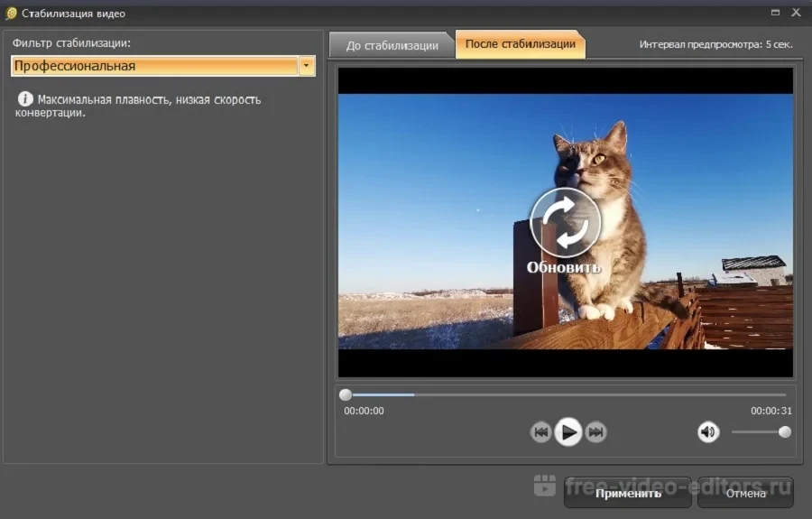The image size is (812, 519).
Task: Close the Стабилизация видео dialog
Action: click(x=797, y=13)
